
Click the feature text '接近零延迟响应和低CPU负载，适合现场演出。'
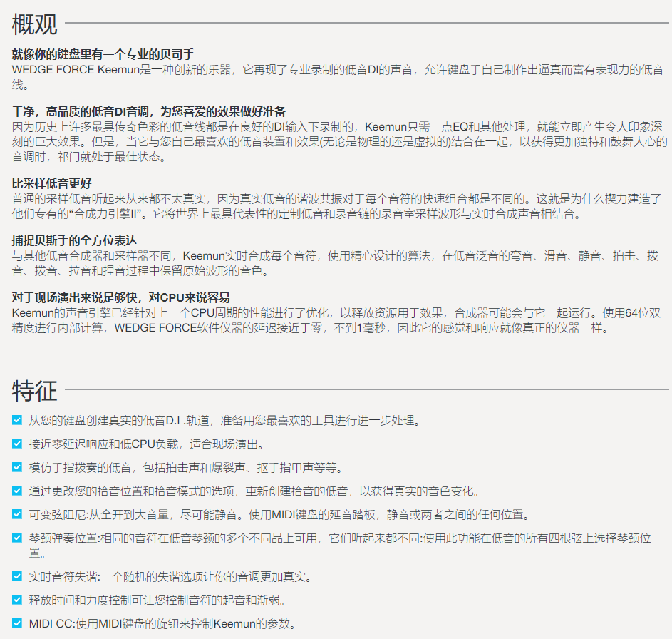147,444
